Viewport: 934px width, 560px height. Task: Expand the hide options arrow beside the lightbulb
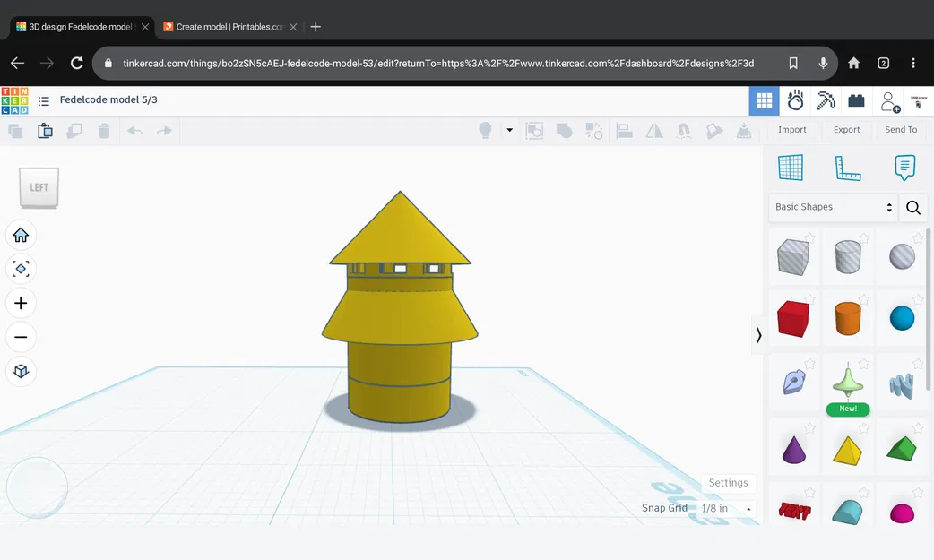(x=508, y=130)
